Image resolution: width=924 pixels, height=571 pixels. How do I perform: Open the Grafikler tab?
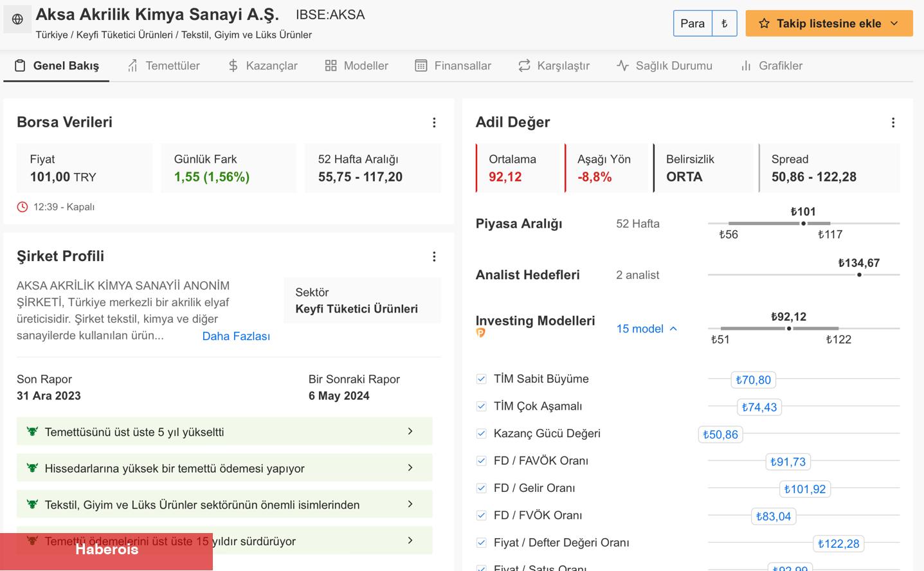(x=772, y=66)
